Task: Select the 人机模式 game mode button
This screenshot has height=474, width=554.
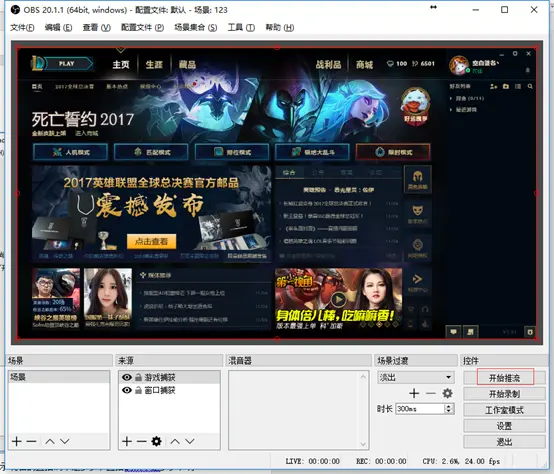Action: coord(70,152)
